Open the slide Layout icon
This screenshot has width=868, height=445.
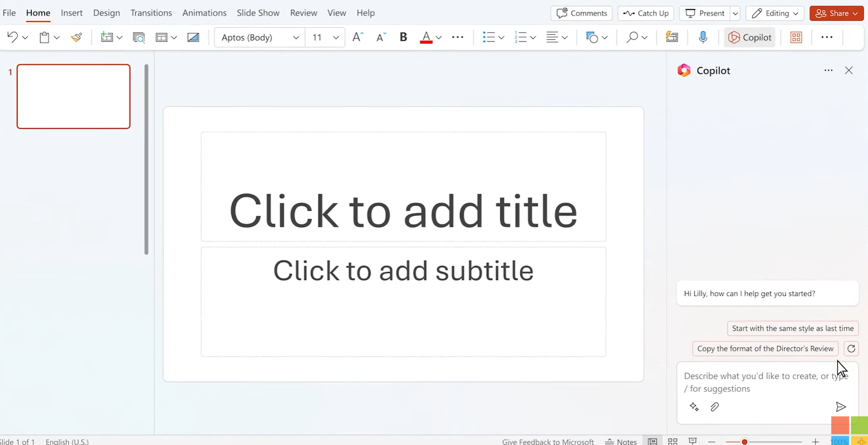pyautogui.click(x=162, y=37)
